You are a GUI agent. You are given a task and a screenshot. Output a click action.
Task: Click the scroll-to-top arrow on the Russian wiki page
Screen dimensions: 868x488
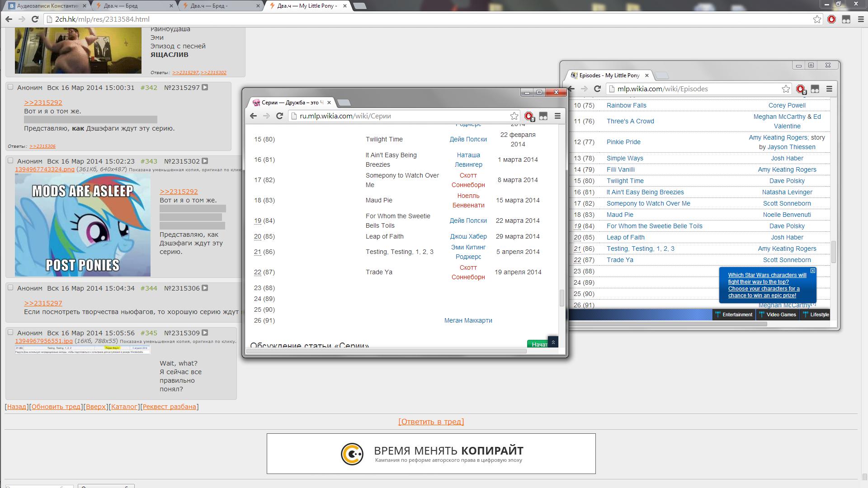[553, 342]
